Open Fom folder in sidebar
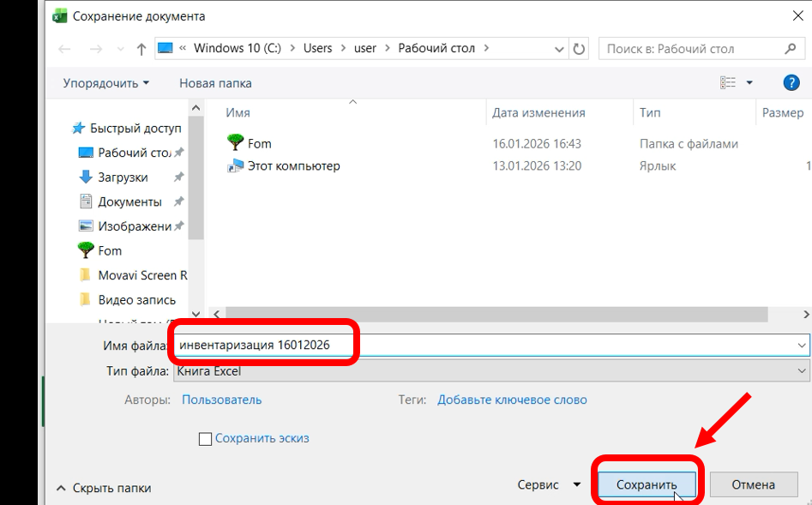 100,250
